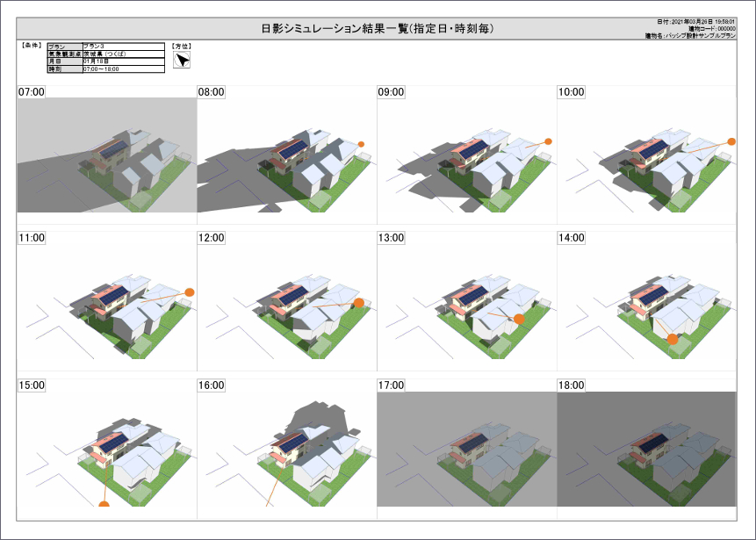Image resolution: width=756 pixels, height=540 pixels.
Task: Click the 【方位】 direction label
Action: (x=182, y=46)
